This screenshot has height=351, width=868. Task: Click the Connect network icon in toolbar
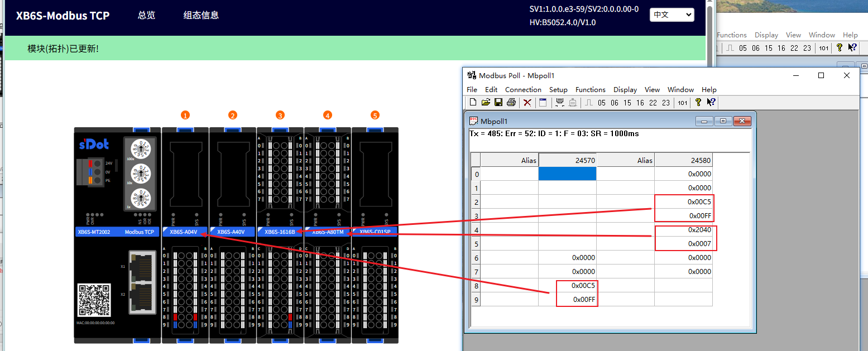[559, 102]
